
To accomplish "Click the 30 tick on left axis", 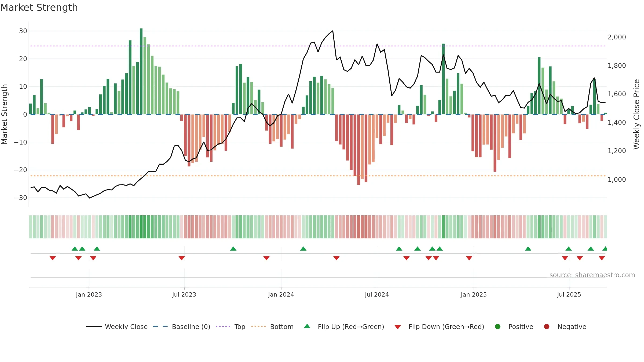I will 23,31.
